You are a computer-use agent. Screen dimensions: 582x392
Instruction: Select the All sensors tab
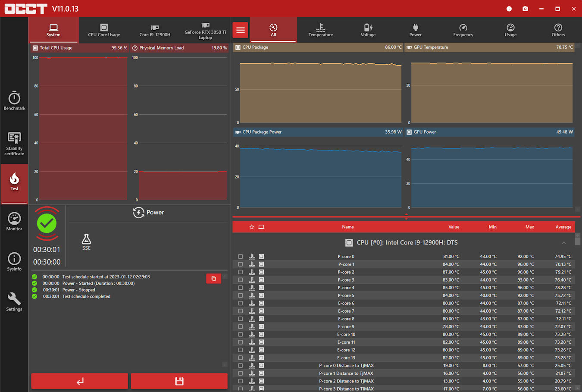point(273,30)
